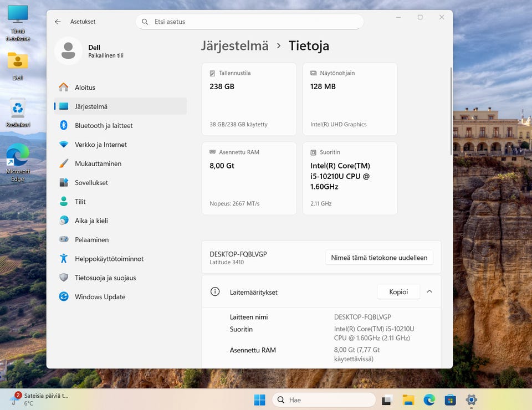This screenshot has height=410, width=532.
Task: Click the Etsi asetus search field
Action: 249,22
